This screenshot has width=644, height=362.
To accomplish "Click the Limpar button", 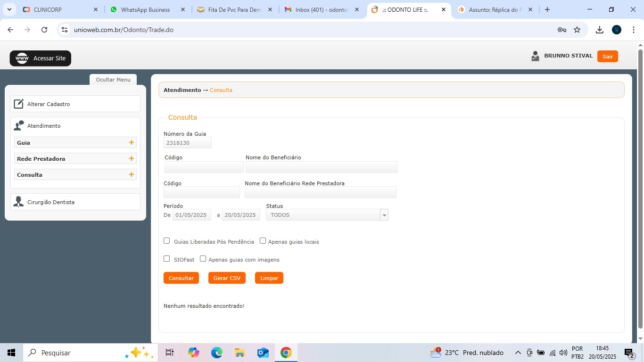I will click(269, 278).
